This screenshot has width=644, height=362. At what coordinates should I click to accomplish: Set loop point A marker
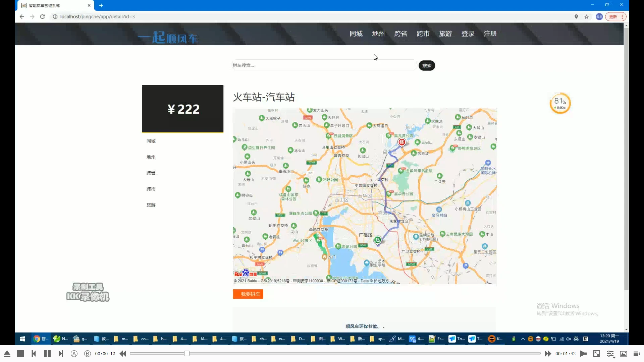[x=74, y=354]
